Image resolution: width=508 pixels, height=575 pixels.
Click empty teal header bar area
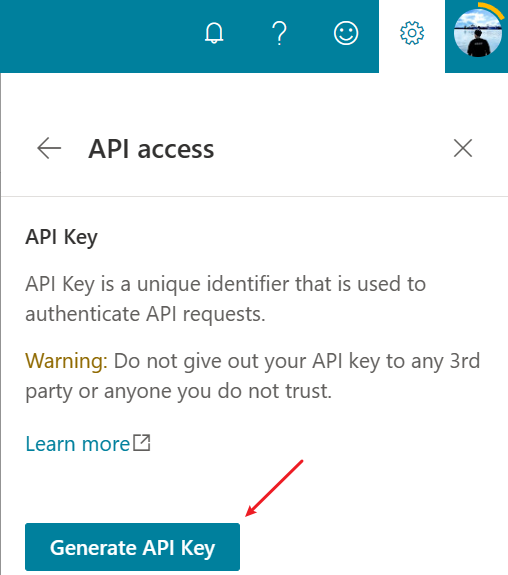tap(99, 36)
